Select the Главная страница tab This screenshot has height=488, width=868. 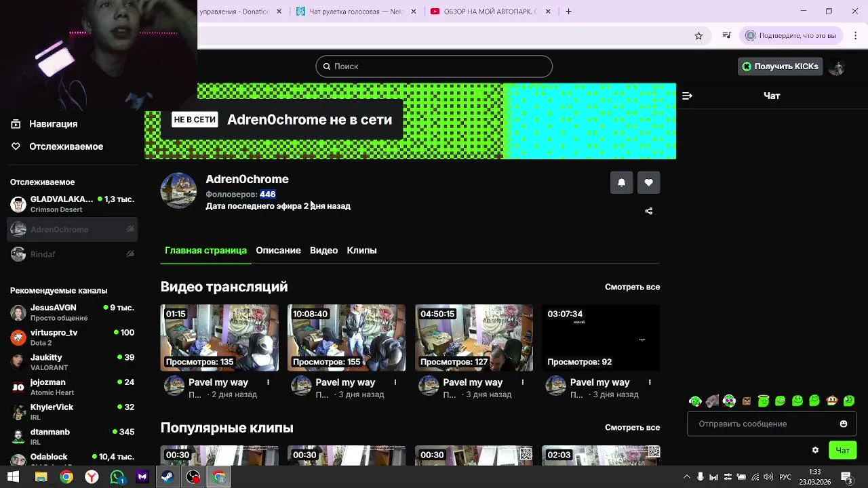point(205,250)
